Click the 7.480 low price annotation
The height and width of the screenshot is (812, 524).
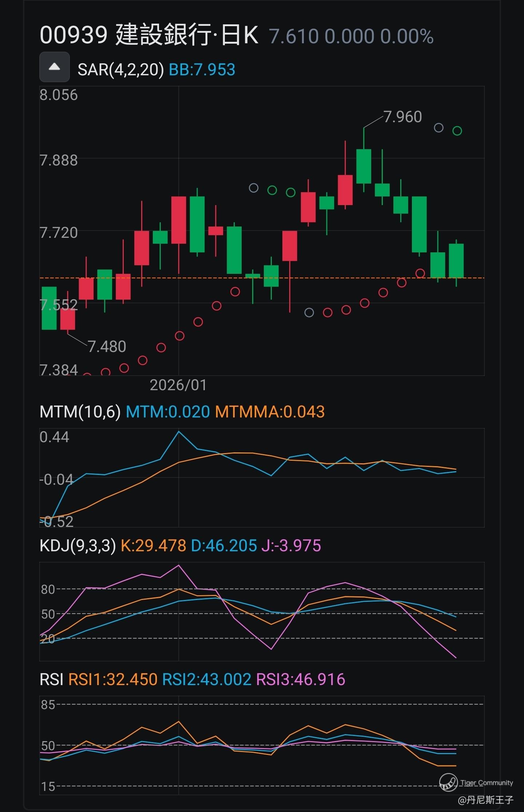(x=107, y=347)
